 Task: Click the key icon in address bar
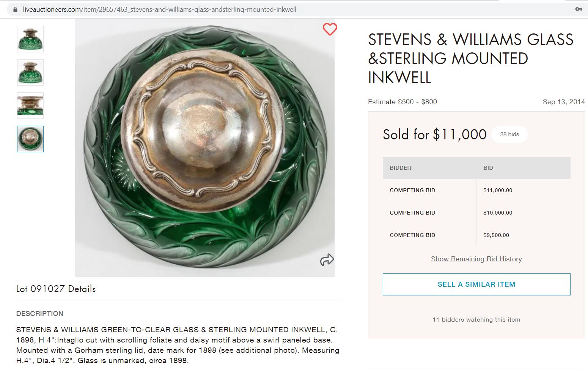tap(579, 9)
